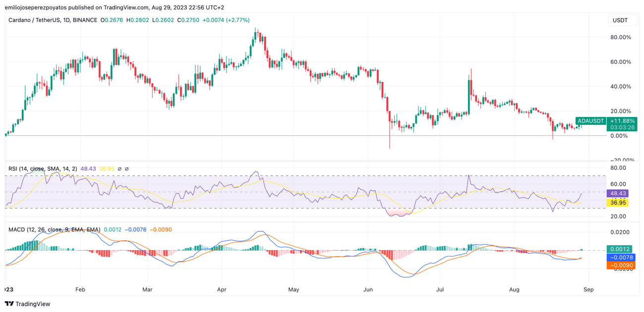Click the yellow 36.95 RSI axis tag

(x=618, y=203)
